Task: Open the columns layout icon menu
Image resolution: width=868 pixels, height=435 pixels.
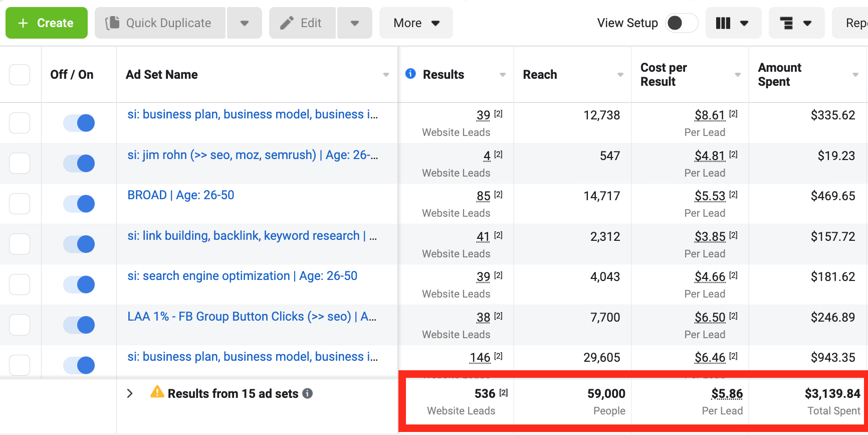Action: [x=733, y=23]
